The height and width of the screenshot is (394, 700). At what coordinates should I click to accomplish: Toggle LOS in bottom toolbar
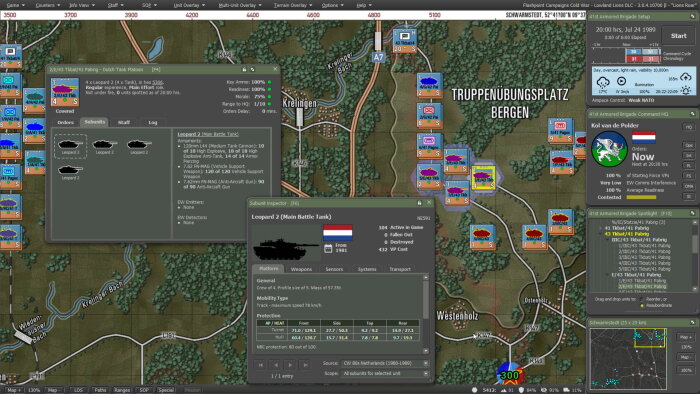pyautogui.click(x=79, y=390)
